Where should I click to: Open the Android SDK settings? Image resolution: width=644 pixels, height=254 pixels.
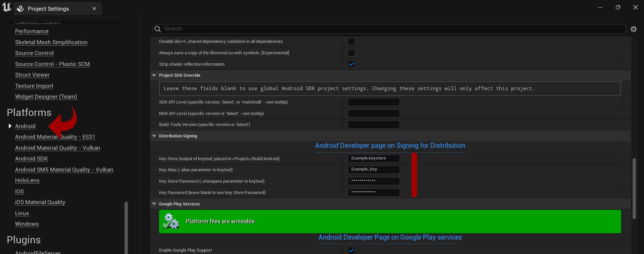point(32,158)
